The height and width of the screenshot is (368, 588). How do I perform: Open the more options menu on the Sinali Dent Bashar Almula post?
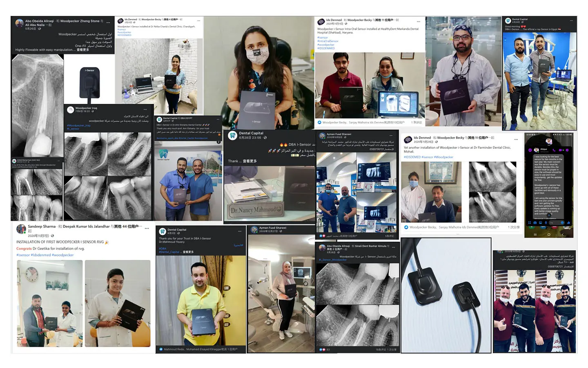(x=394, y=247)
